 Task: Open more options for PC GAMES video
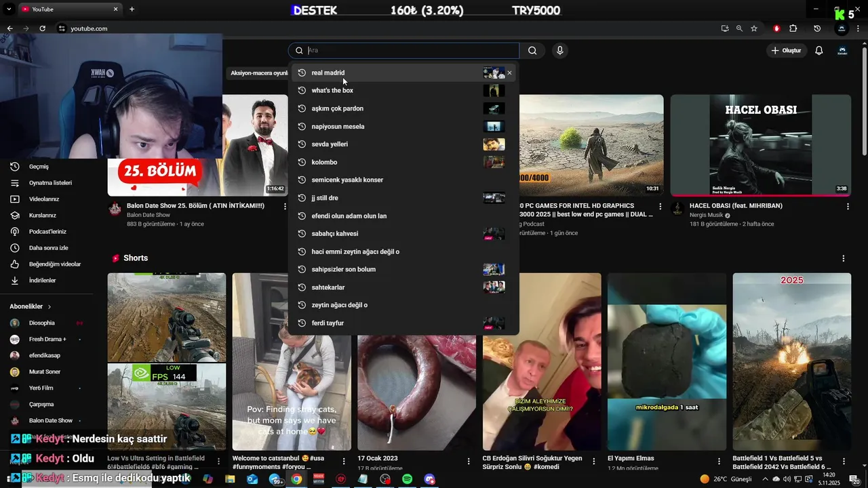(x=660, y=206)
